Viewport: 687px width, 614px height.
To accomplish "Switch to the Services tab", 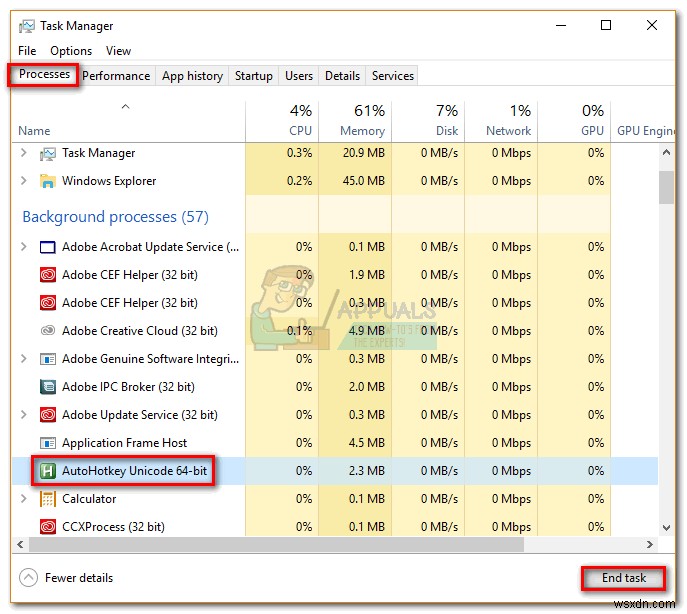I will [x=393, y=76].
